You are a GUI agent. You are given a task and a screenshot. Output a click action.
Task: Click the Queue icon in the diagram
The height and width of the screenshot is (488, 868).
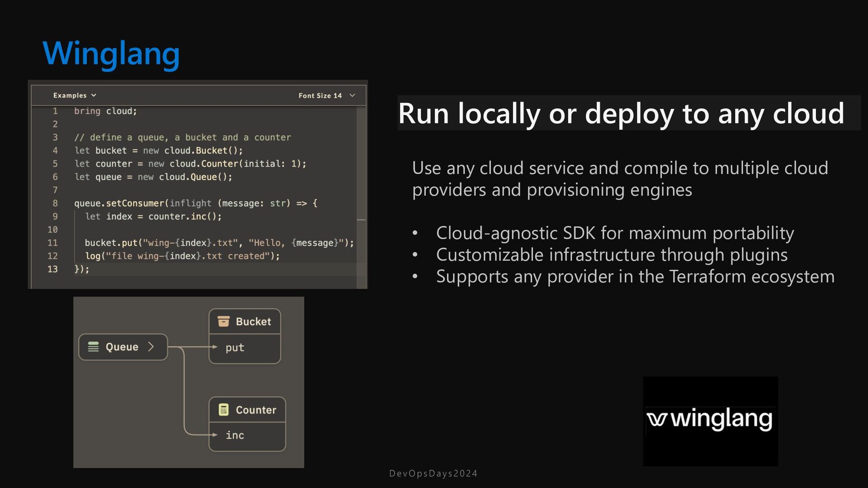coord(93,347)
